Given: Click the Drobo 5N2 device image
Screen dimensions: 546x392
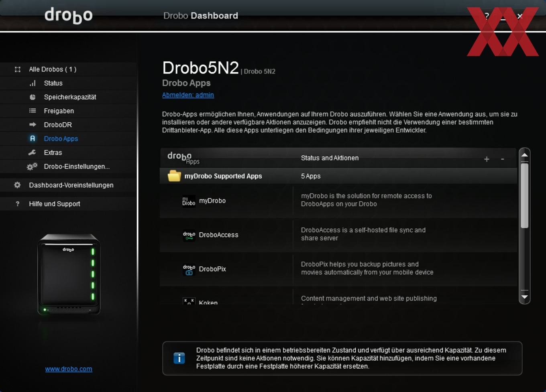Looking at the screenshot, I should pos(69,274).
